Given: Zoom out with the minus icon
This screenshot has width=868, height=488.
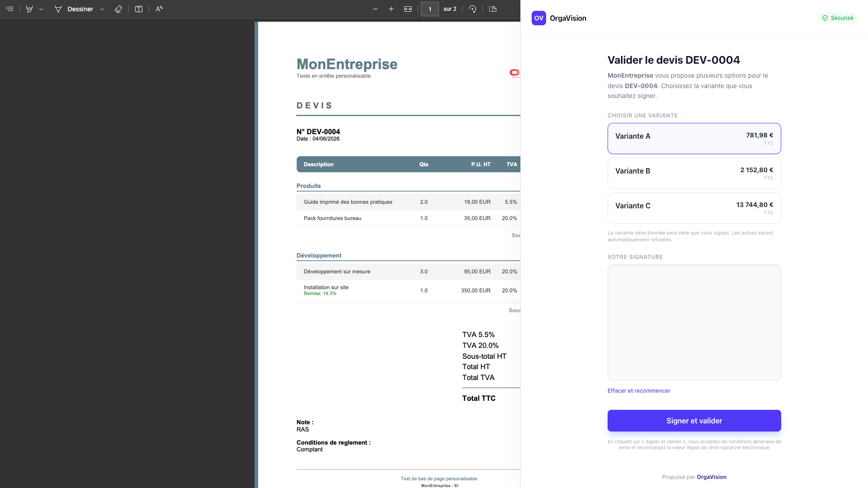Looking at the screenshot, I should coord(375,9).
